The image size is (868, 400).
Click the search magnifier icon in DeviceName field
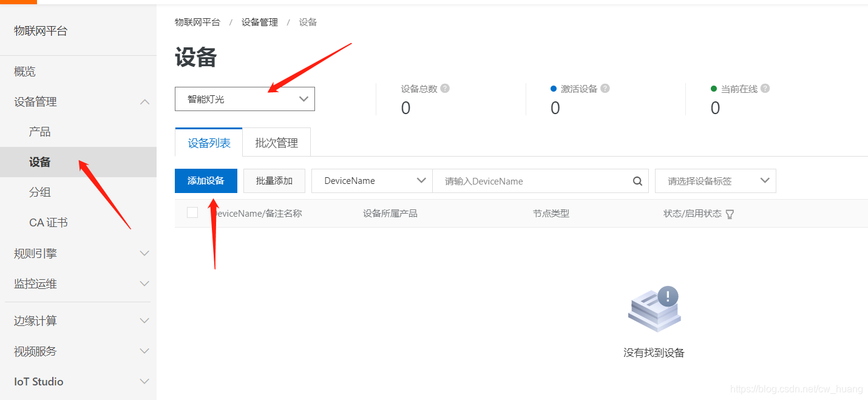click(637, 181)
